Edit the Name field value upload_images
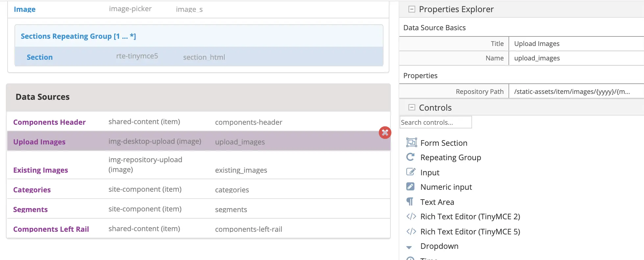Screen dimensions: 644x260 (x=576, y=58)
